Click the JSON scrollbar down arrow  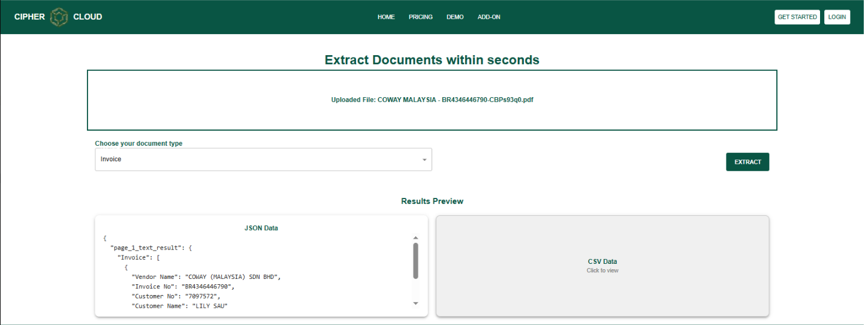pos(415,303)
